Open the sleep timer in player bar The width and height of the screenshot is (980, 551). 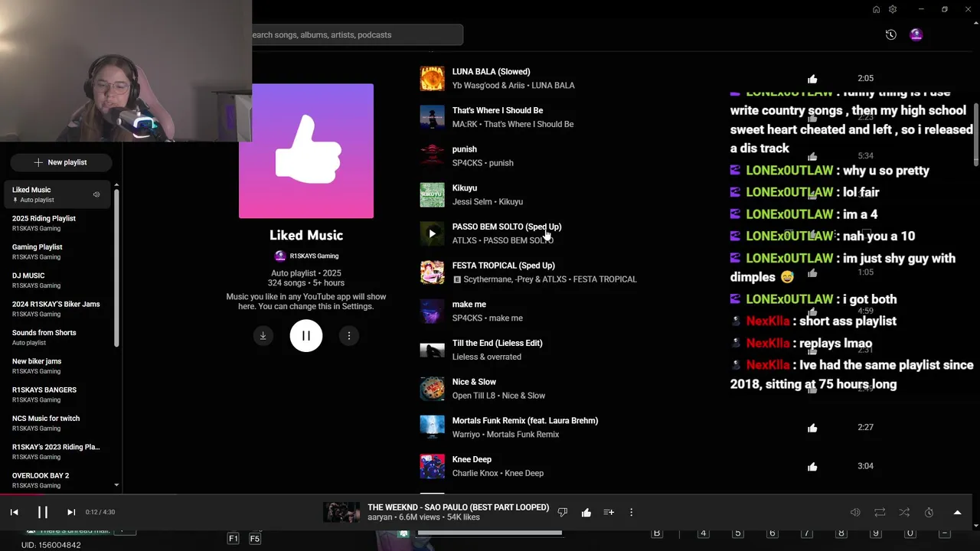pos(929,512)
